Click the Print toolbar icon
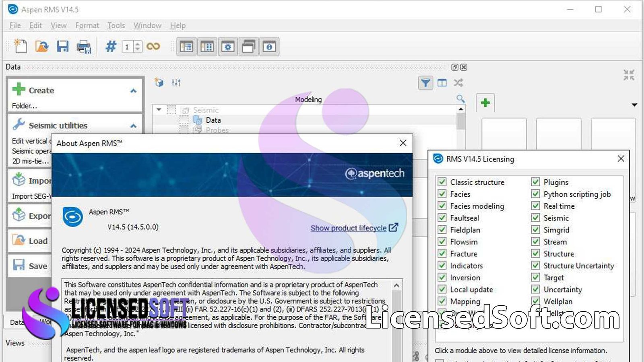The width and height of the screenshot is (644, 362). coord(84,47)
